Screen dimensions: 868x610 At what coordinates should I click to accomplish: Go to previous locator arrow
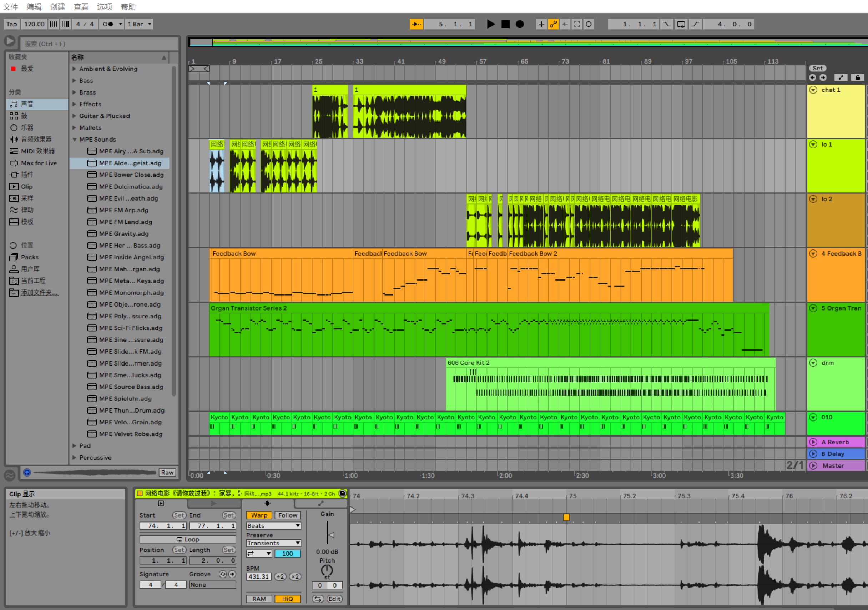pyautogui.click(x=812, y=77)
